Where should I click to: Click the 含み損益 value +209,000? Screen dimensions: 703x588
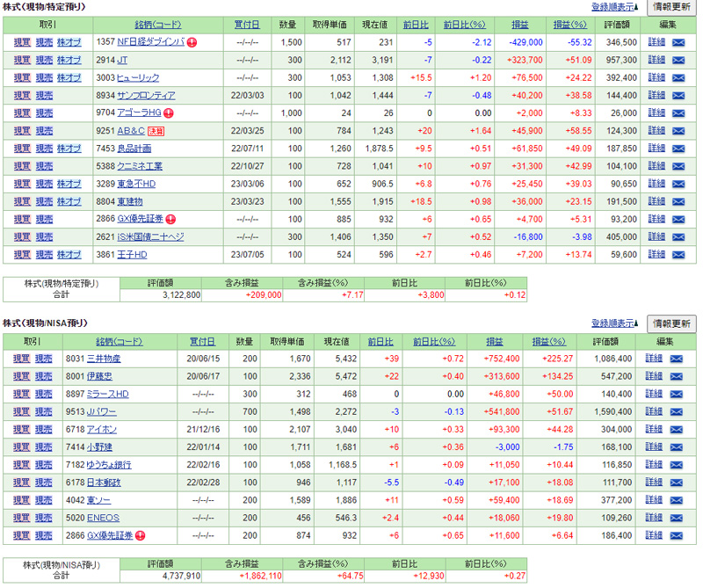[x=263, y=295]
